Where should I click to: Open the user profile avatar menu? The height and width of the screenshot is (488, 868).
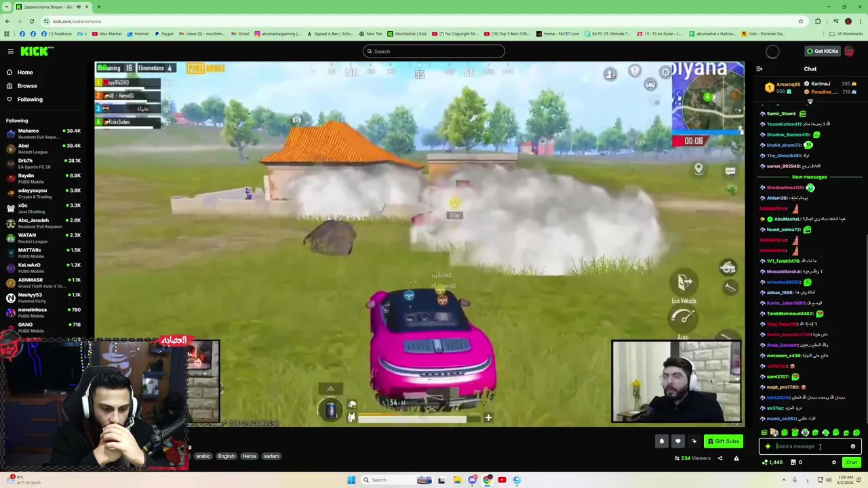pos(849,52)
